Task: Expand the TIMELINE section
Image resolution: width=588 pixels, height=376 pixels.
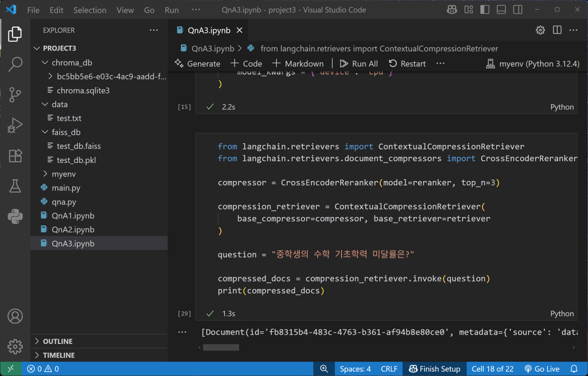Action: coord(99,355)
